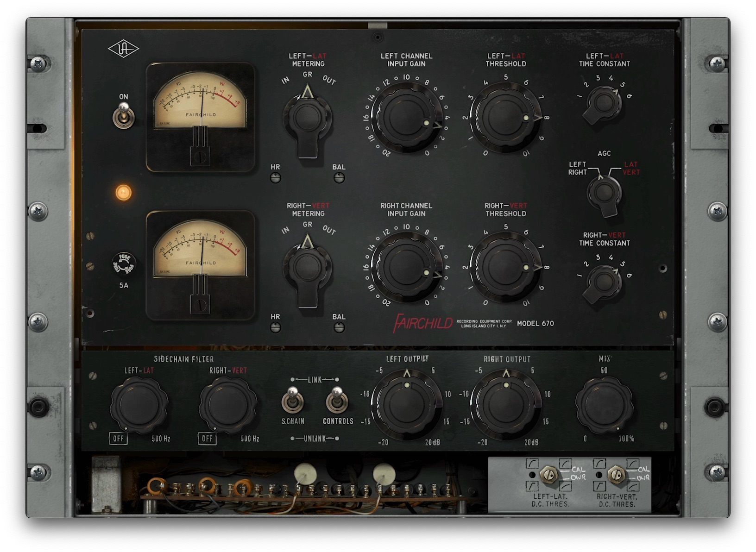Click OFF label under Right-Vert sidechain filter

[x=208, y=439]
